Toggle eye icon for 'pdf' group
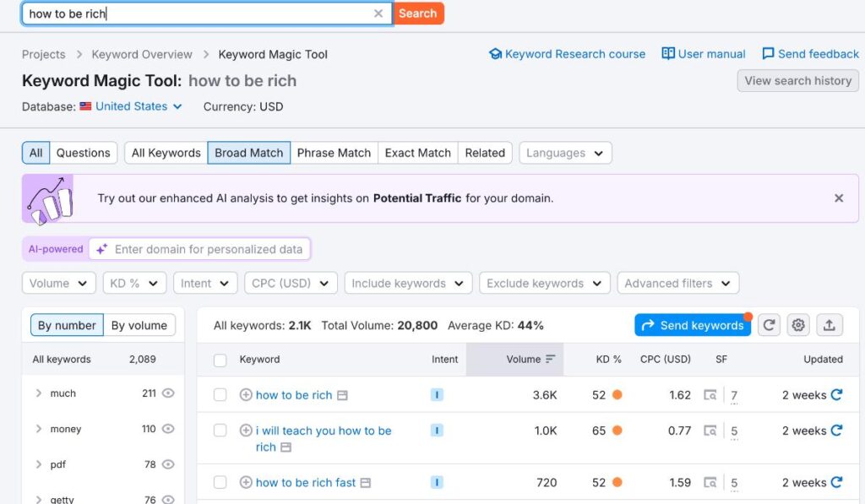This screenshot has width=865, height=504. click(x=168, y=464)
